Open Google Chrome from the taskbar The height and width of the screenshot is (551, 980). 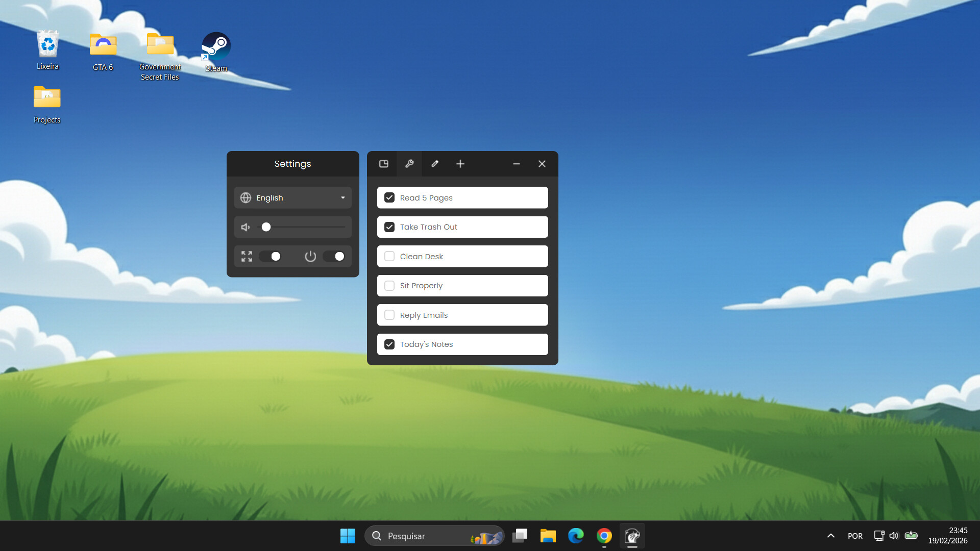click(604, 536)
